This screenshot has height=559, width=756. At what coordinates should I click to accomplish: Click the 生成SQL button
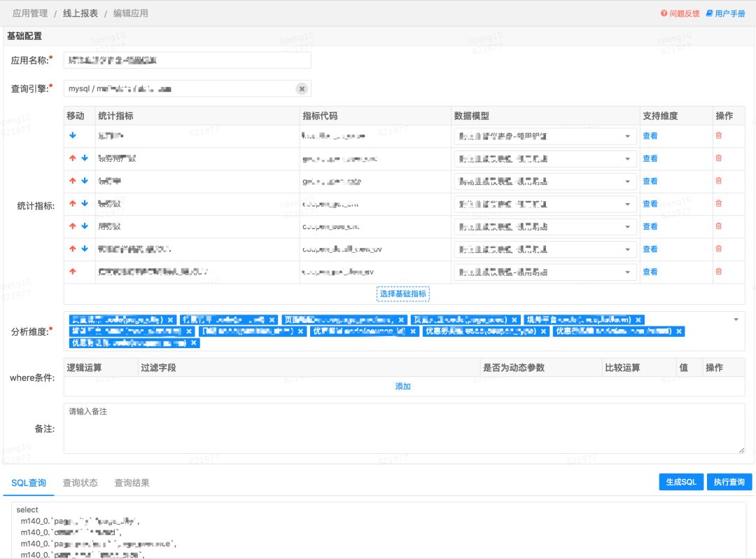tap(681, 482)
